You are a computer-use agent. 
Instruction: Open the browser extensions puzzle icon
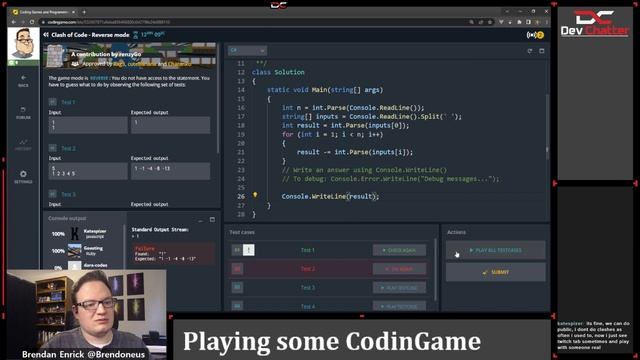tap(520, 22)
